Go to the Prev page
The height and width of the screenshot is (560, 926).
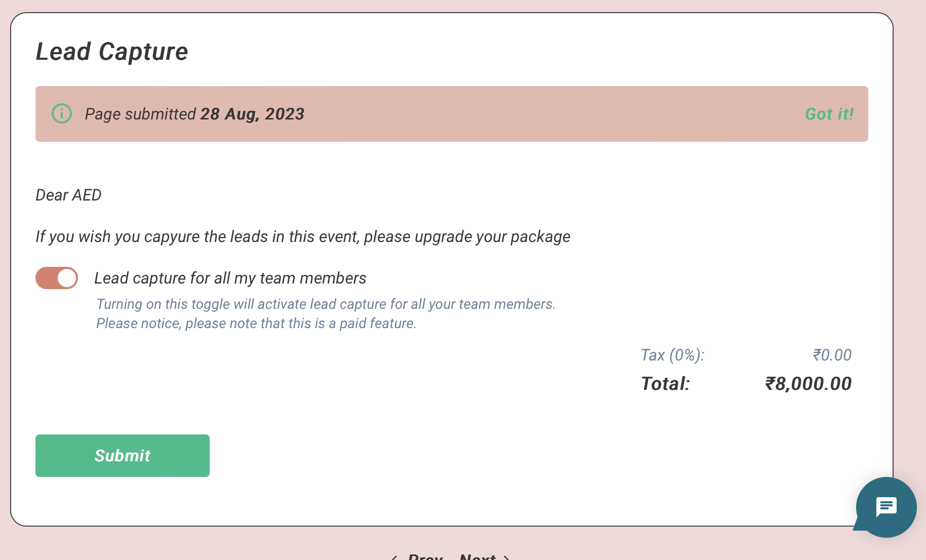[x=425, y=557]
